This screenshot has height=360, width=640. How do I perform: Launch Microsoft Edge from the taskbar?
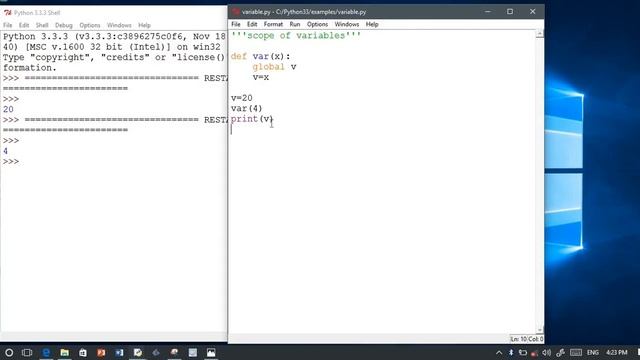coord(46,353)
